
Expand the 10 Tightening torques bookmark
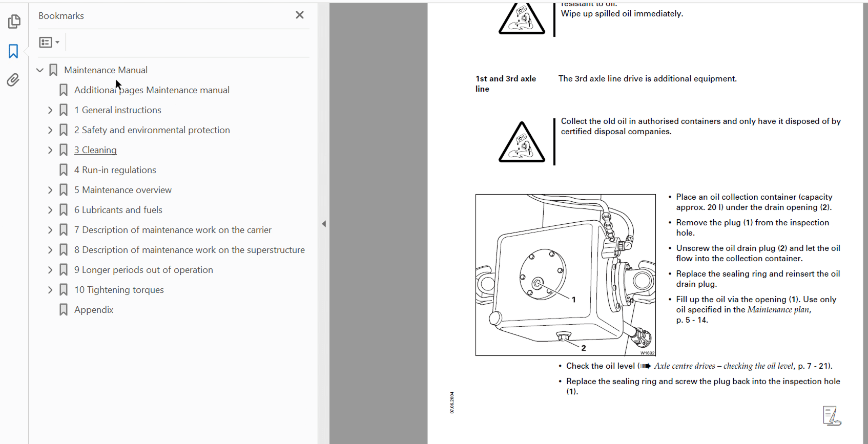[x=50, y=290]
